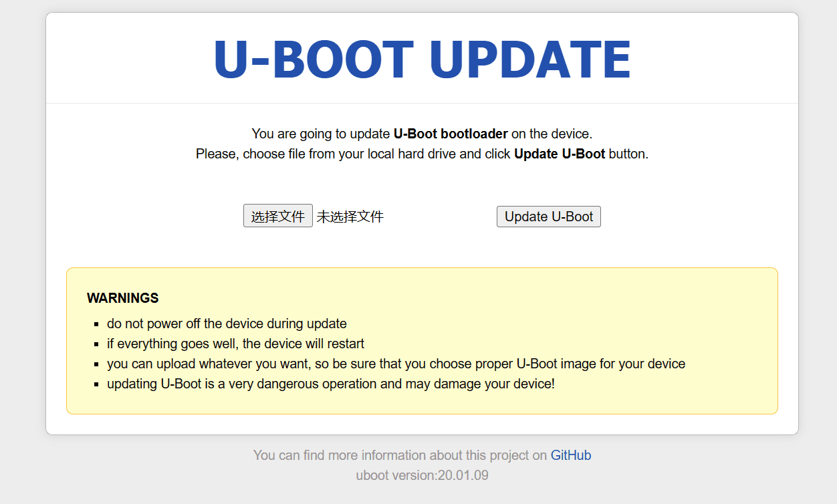Click the 未选择文件 file status label
This screenshot has height=504, width=837.
pos(350,217)
